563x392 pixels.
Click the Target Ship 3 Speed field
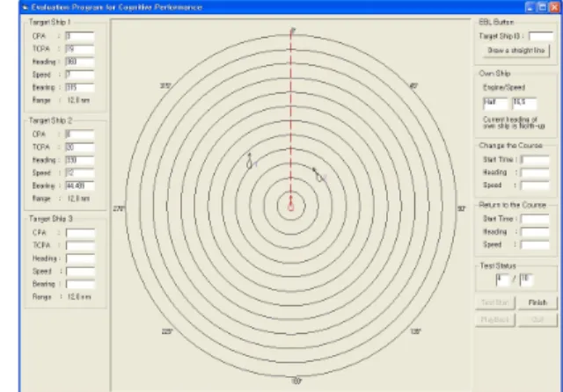point(80,271)
